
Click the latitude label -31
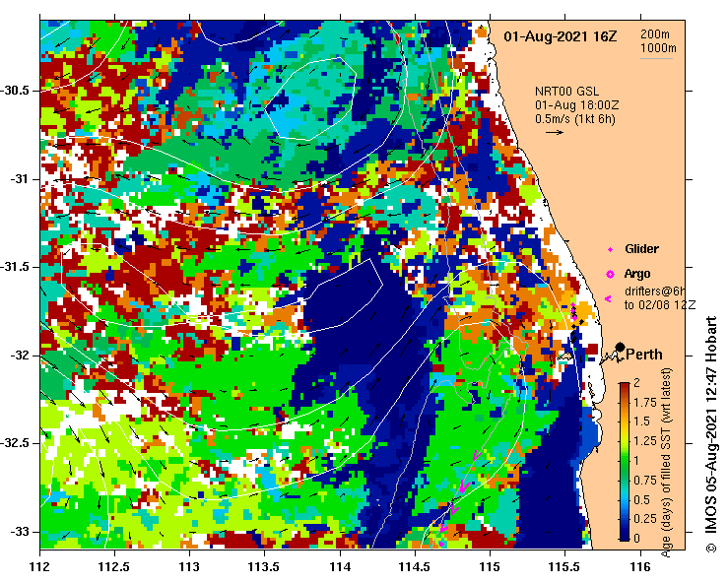coord(19,178)
